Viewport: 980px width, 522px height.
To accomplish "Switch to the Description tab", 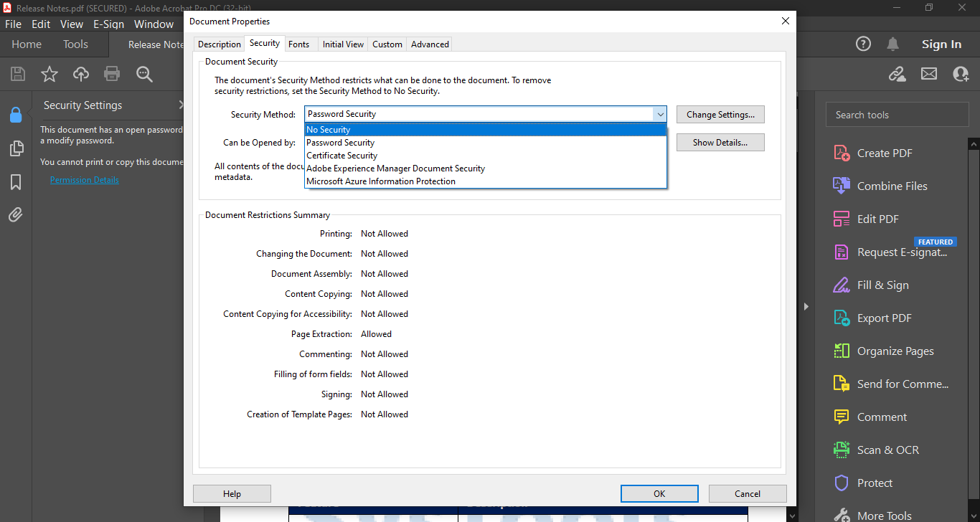I will point(220,44).
